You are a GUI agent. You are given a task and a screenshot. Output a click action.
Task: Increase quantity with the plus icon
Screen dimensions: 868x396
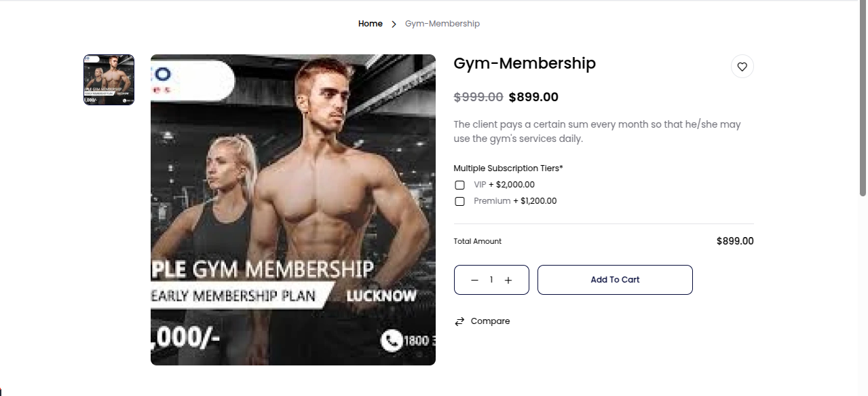pos(508,280)
